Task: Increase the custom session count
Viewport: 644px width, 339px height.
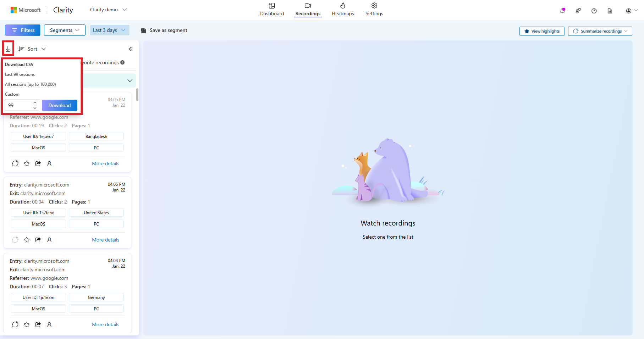Action: pos(35,103)
